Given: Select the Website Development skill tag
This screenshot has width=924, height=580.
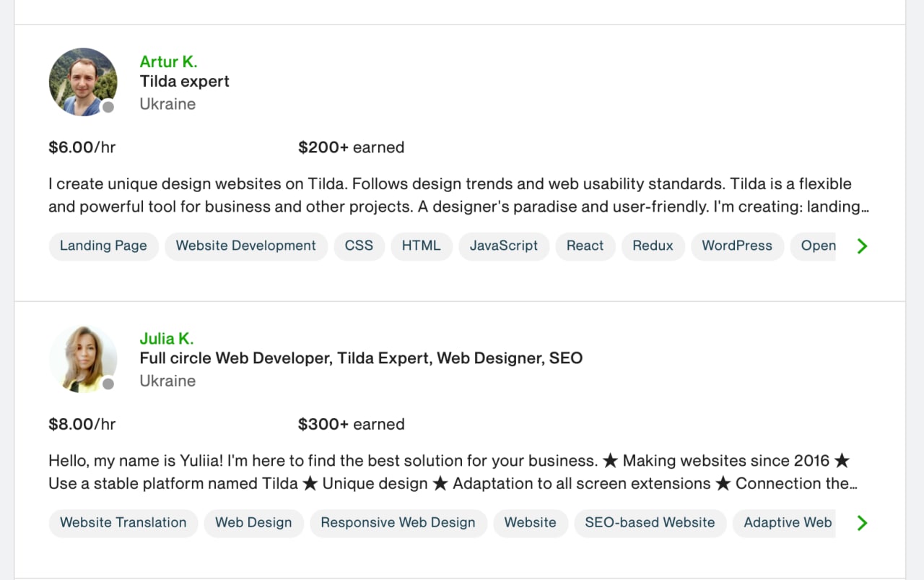Looking at the screenshot, I should point(246,246).
